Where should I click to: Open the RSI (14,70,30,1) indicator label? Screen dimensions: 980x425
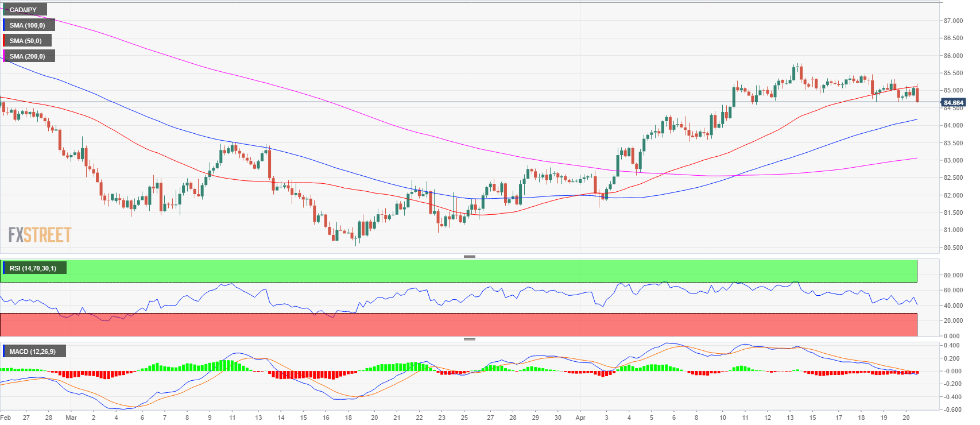pyautogui.click(x=34, y=268)
